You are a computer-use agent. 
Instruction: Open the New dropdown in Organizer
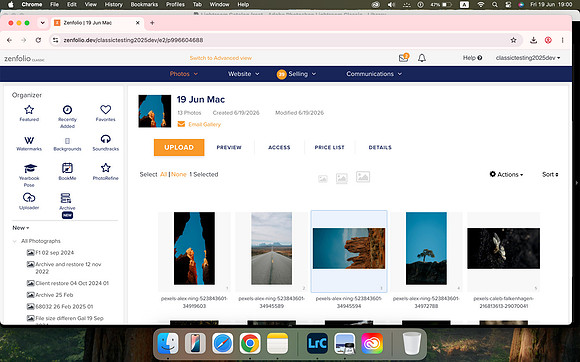click(21, 228)
